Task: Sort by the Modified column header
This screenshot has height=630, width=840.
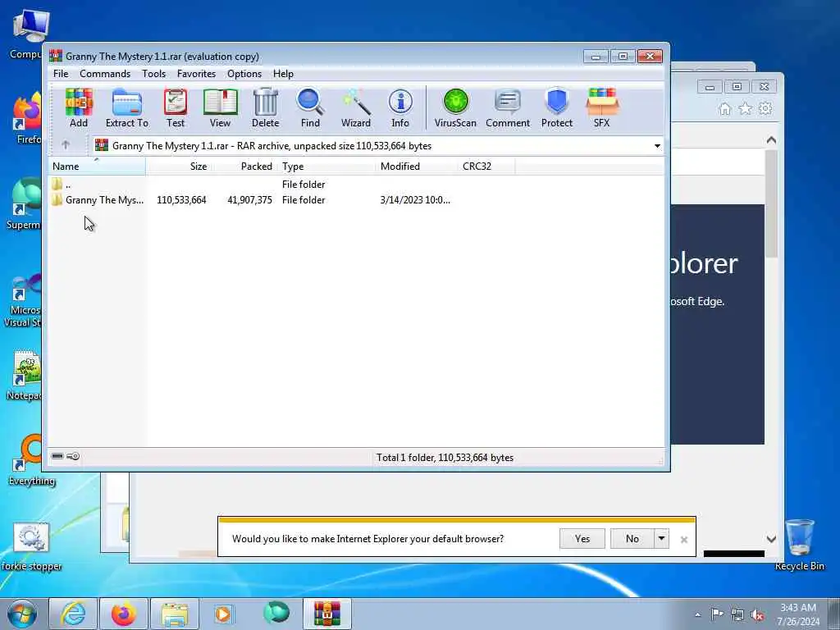Action: [418, 167]
